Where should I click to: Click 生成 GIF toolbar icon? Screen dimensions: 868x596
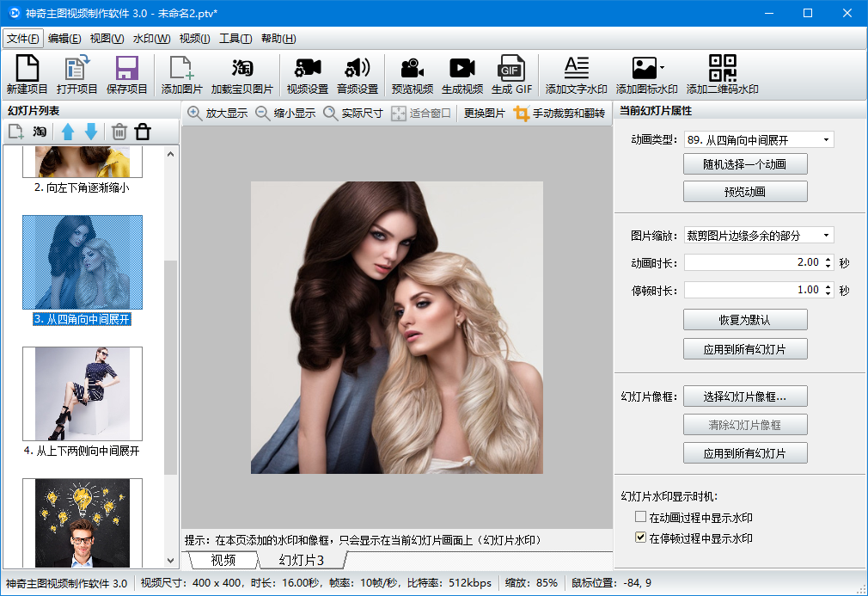click(x=511, y=74)
